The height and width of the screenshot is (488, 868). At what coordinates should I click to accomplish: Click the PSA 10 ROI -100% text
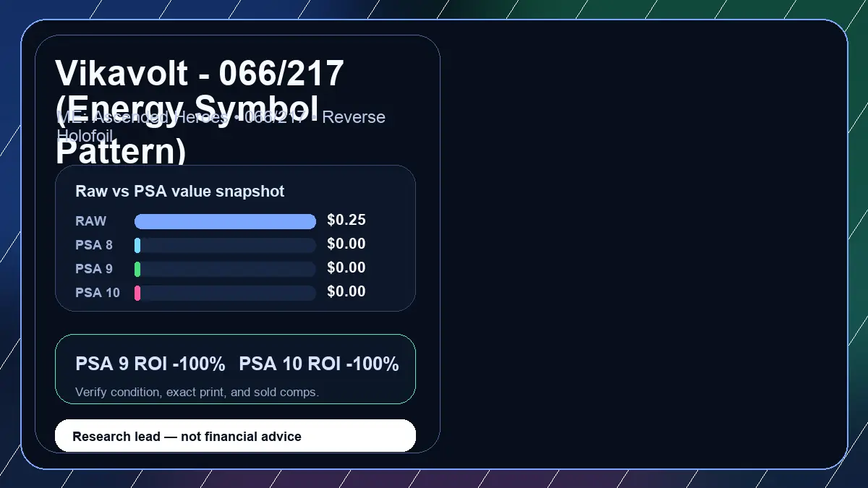pos(319,364)
